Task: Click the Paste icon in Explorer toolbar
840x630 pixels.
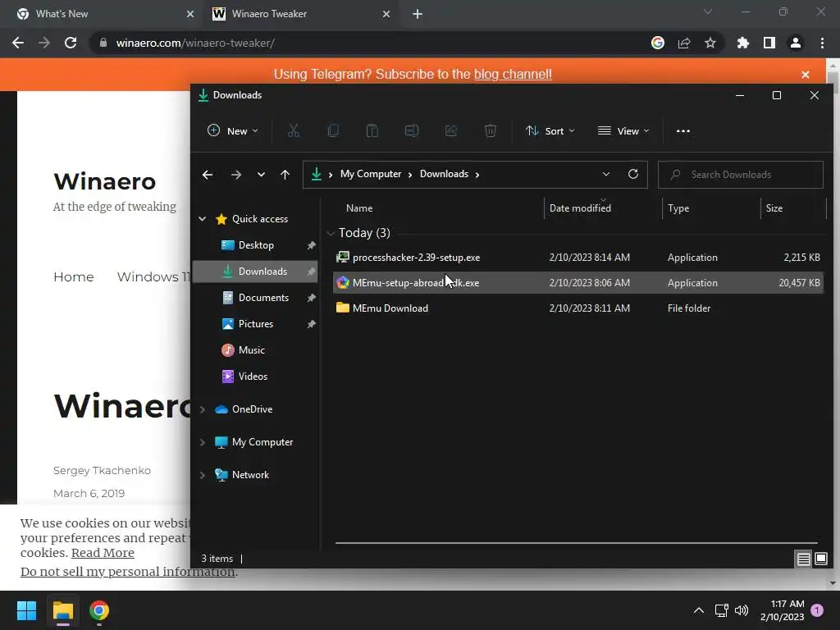Action: click(x=372, y=130)
